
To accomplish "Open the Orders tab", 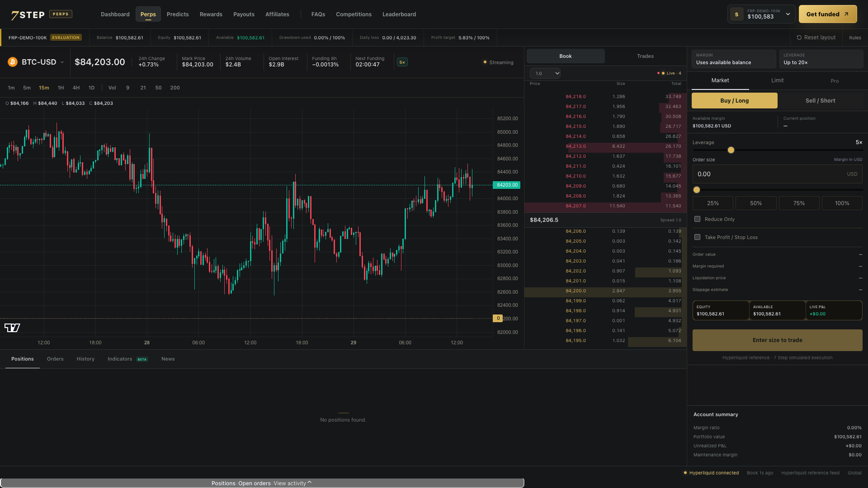I will 55,359.
